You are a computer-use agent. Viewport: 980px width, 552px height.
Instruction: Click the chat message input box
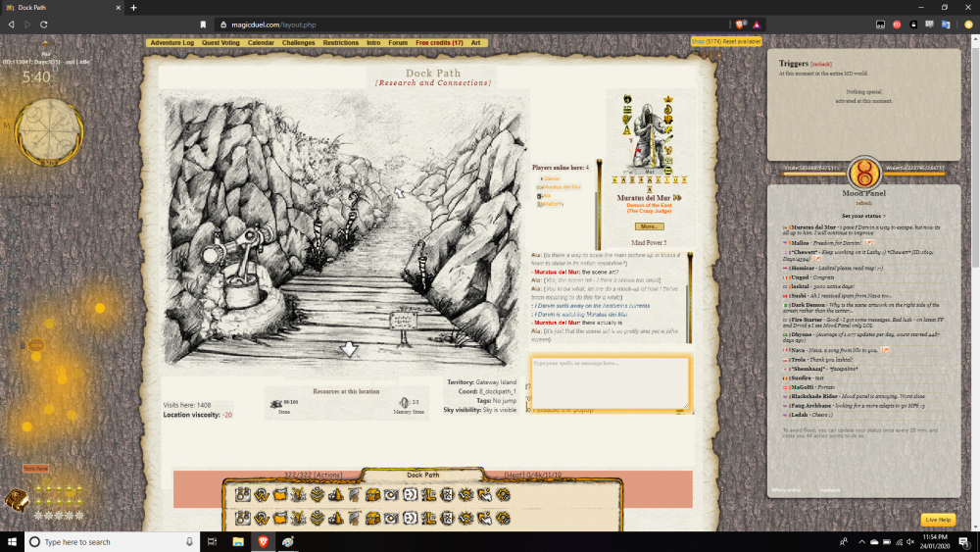coord(610,380)
